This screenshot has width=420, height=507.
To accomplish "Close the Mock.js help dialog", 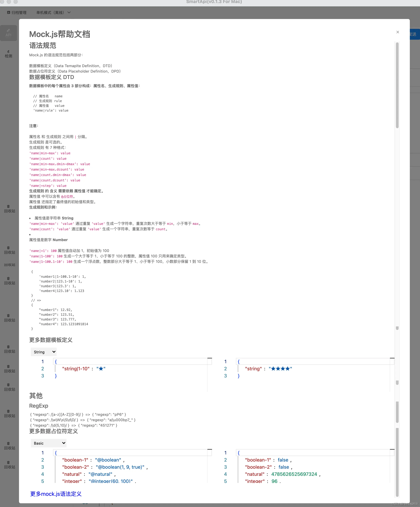I will coord(398,32).
